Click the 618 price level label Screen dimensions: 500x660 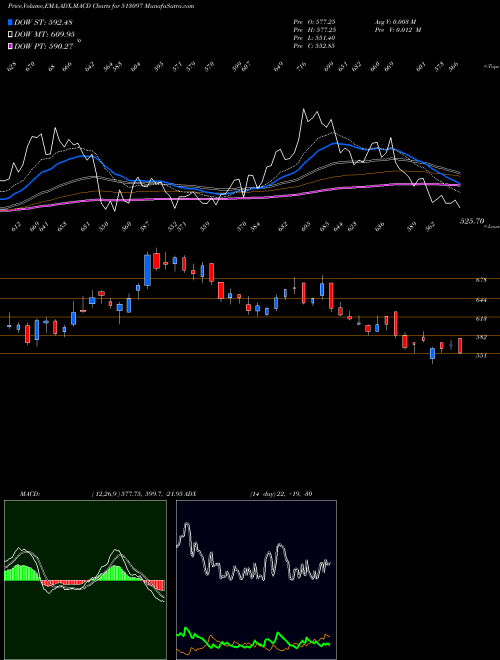[x=481, y=319]
